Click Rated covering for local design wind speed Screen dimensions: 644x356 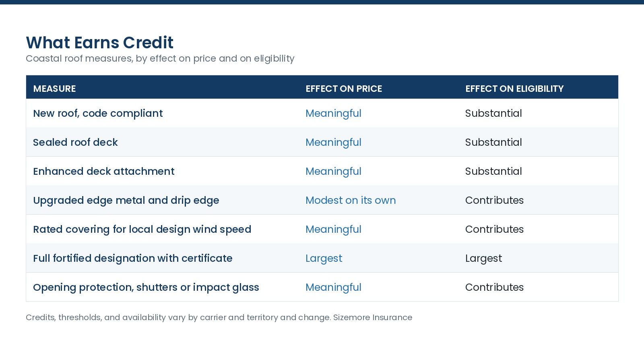[x=142, y=229]
